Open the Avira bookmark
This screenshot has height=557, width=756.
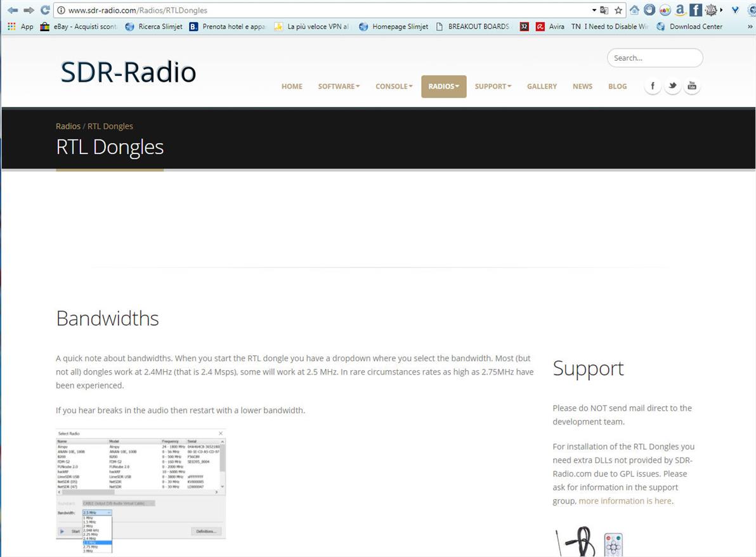pos(550,27)
